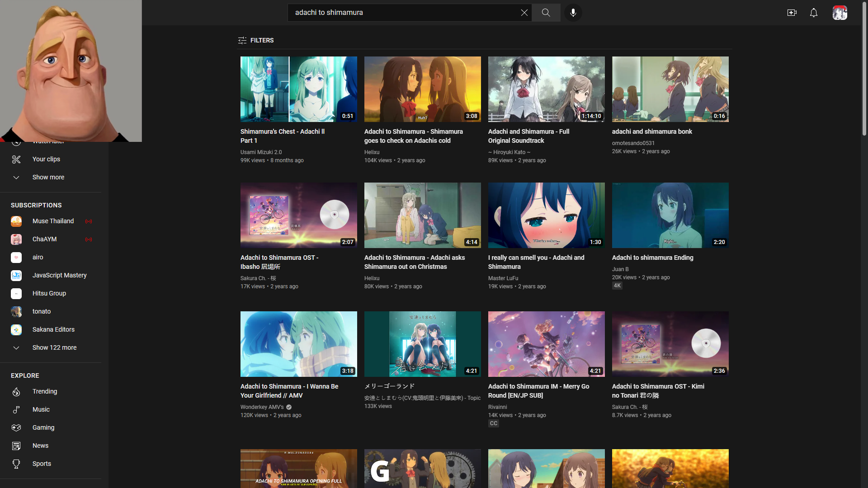Click inside the search input field
868x488 pixels.
(402, 13)
